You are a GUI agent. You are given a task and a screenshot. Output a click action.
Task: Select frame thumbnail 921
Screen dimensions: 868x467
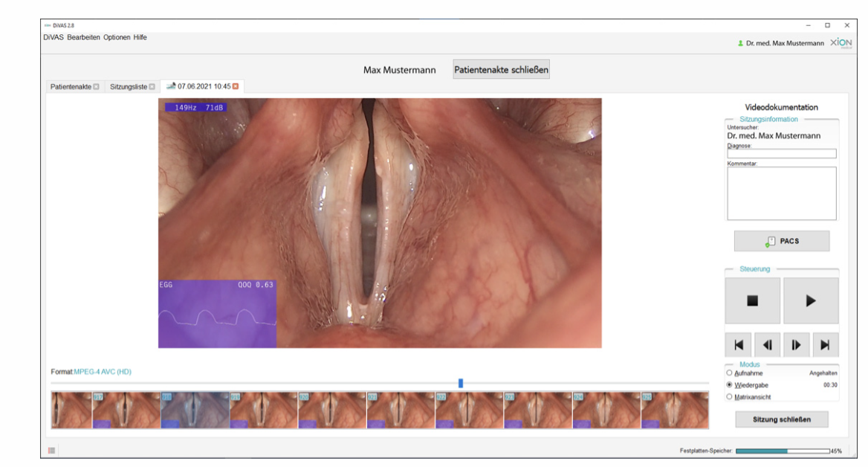click(401, 410)
